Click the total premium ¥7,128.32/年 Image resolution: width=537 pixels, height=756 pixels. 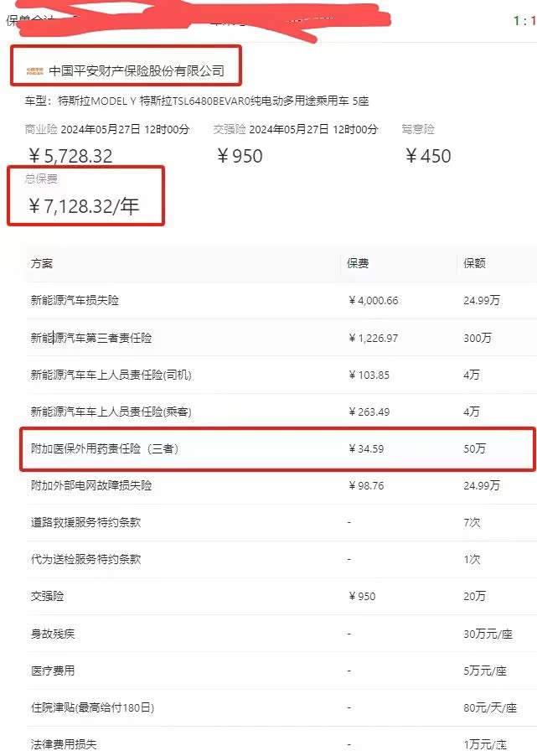coord(84,206)
